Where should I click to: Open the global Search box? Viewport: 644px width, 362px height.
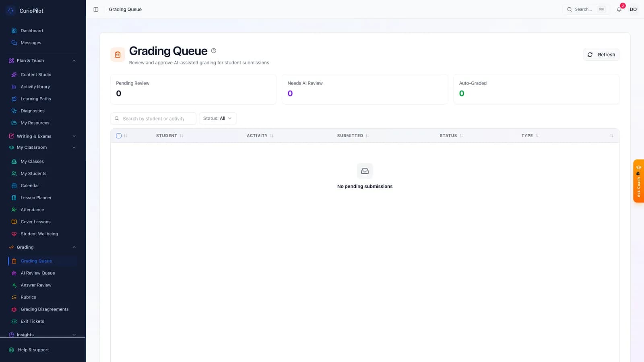coord(586,9)
